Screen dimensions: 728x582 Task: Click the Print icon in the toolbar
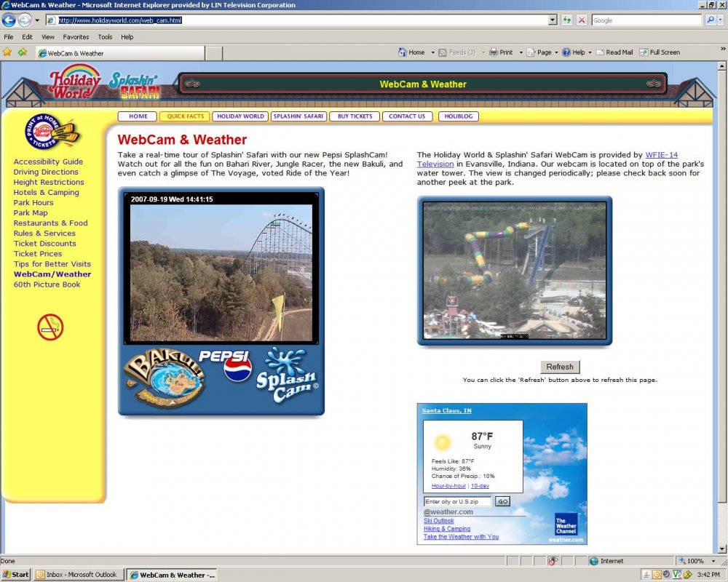pos(501,52)
